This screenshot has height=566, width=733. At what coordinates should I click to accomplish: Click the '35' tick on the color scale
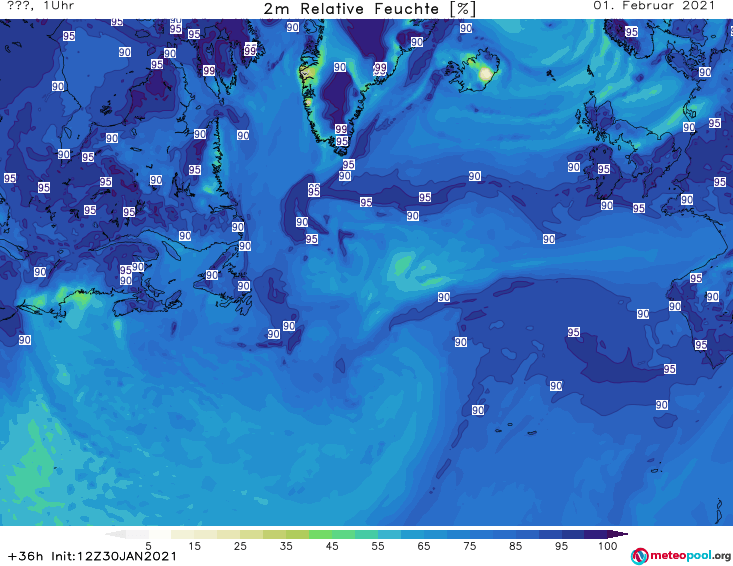(286, 545)
